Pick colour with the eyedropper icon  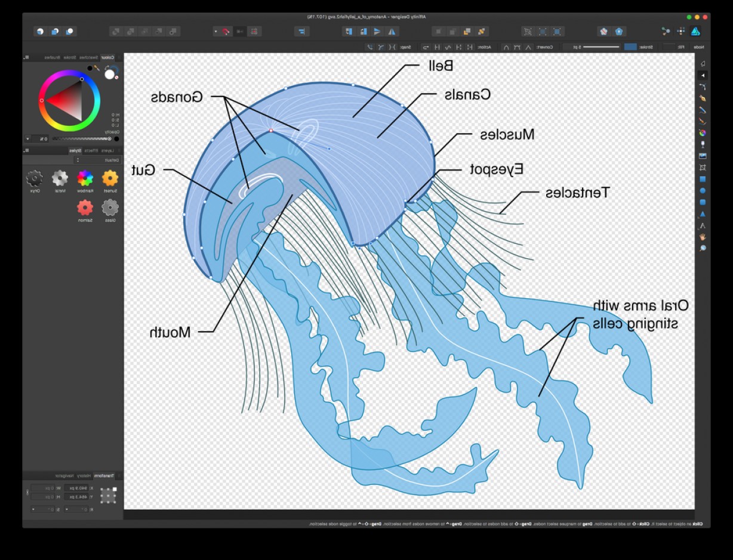point(97,68)
